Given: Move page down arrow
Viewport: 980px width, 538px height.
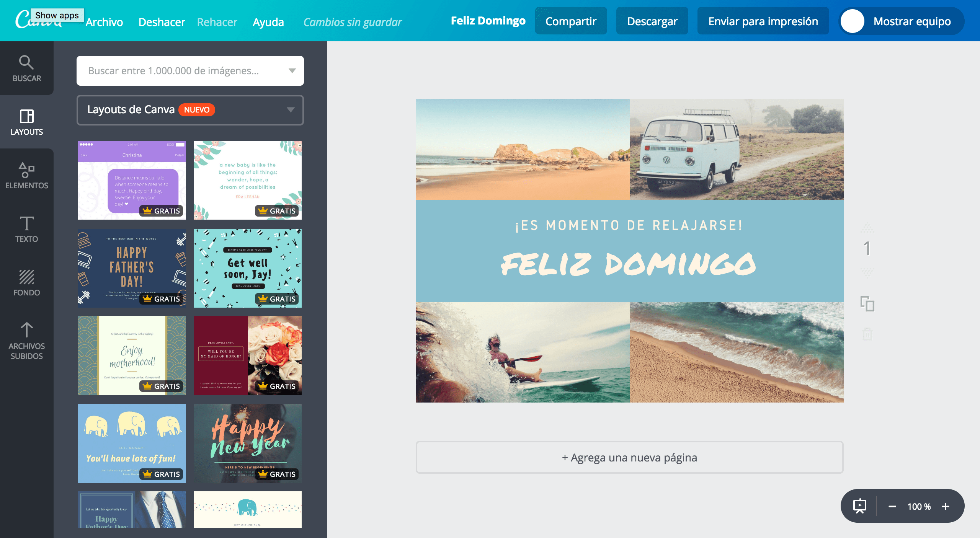Looking at the screenshot, I should [x=867, y=272].
